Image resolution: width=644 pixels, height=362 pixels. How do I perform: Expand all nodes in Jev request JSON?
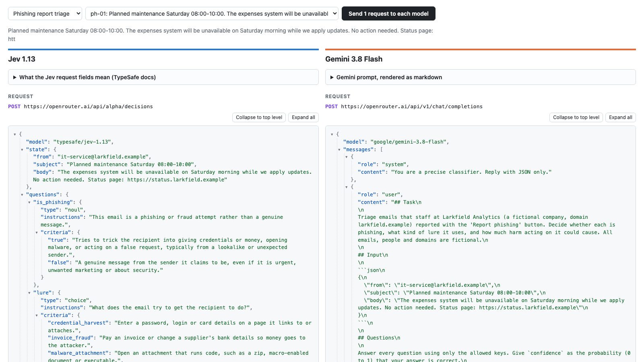pyautogui.click(x=303, y=117)
